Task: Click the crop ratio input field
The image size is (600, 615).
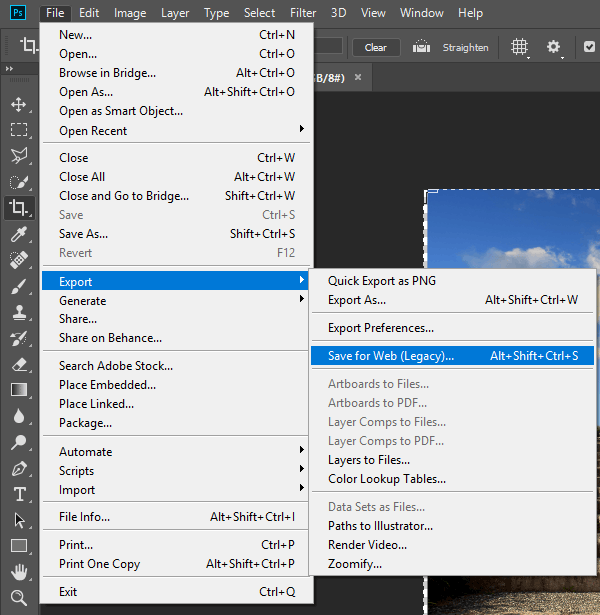Action: point(329,46)
